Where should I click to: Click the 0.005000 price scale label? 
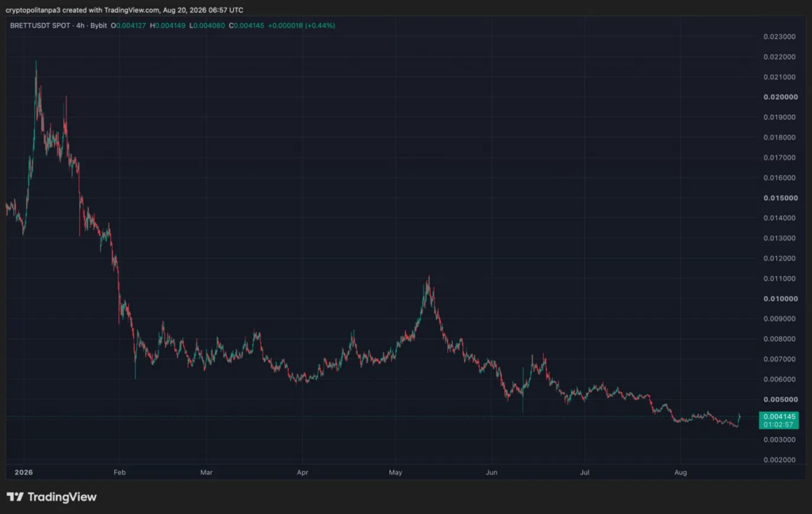click(780, 400)
